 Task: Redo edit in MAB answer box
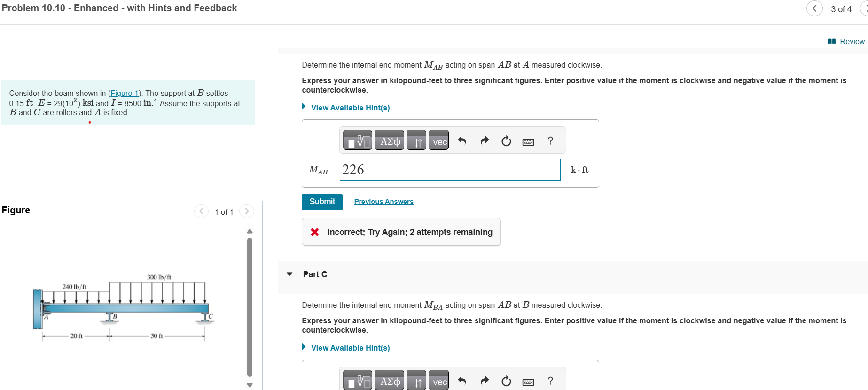(485, 140)
